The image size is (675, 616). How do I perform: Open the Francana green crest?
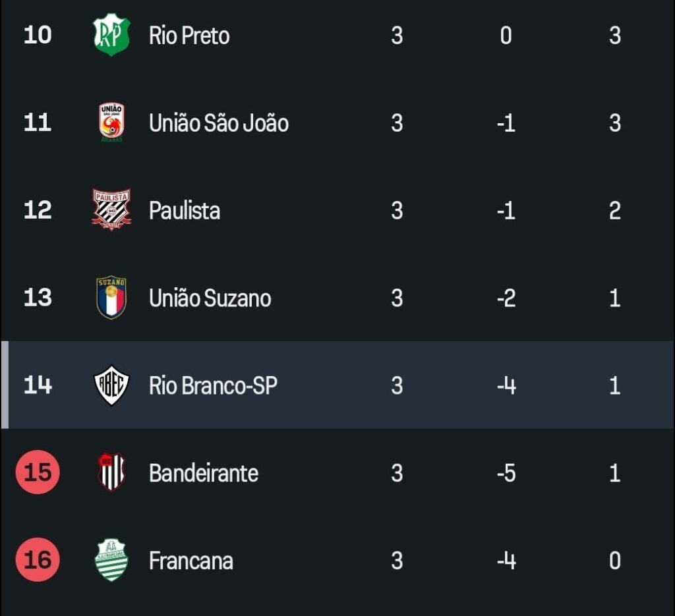[111, 560]
